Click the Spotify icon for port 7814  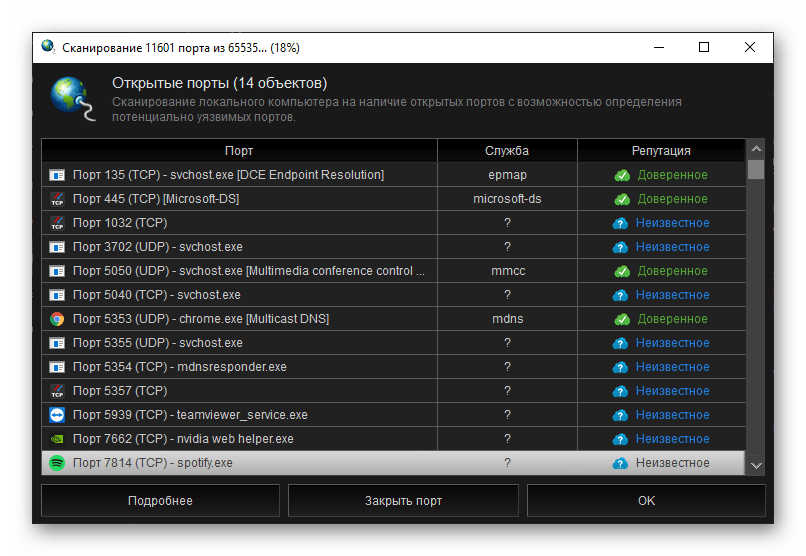click(x=57, y=463)
